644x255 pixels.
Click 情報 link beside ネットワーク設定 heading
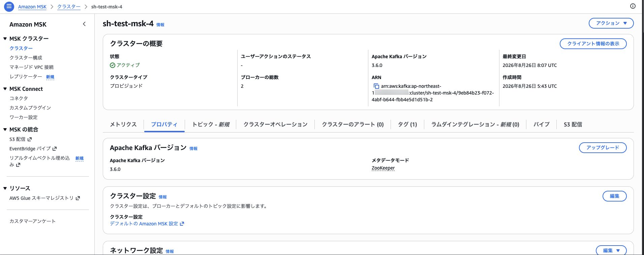point(170,252)
